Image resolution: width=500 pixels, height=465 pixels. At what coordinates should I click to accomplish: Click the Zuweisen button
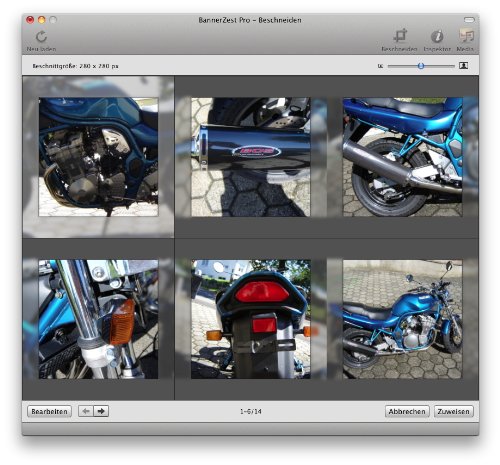(453, 411)
